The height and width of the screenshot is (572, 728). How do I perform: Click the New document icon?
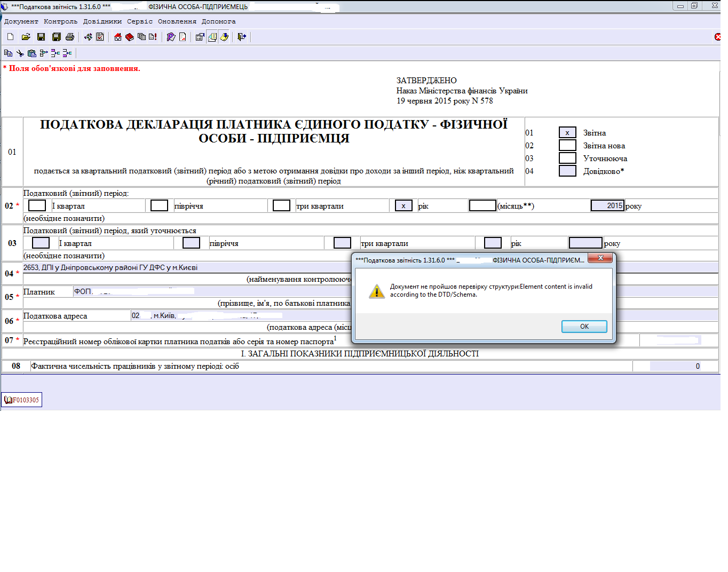(x=10, y=37)
